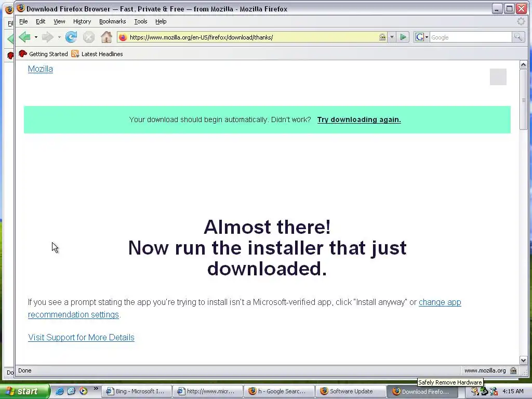Open the Tools menu
The height and width of the screenshot is (399, 532).
click(x=141, y=21)
